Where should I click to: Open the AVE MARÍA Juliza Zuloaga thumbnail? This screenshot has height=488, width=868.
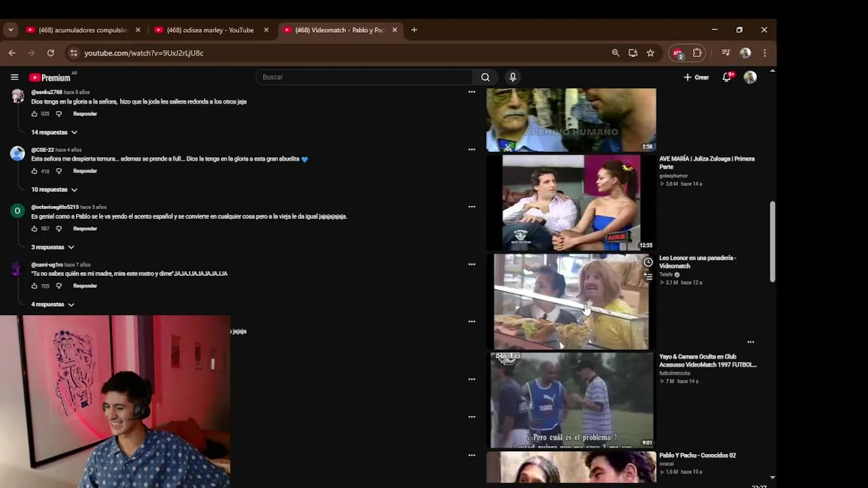(571, 203)
